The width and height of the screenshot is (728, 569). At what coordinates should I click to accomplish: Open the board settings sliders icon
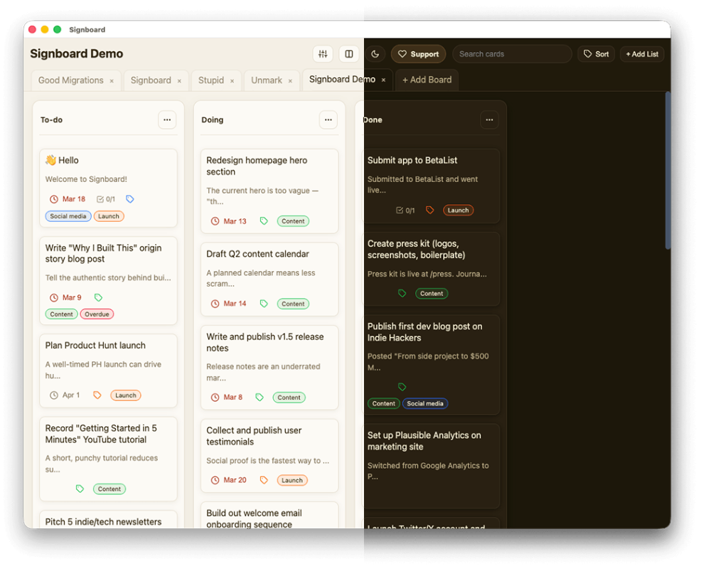323,54
